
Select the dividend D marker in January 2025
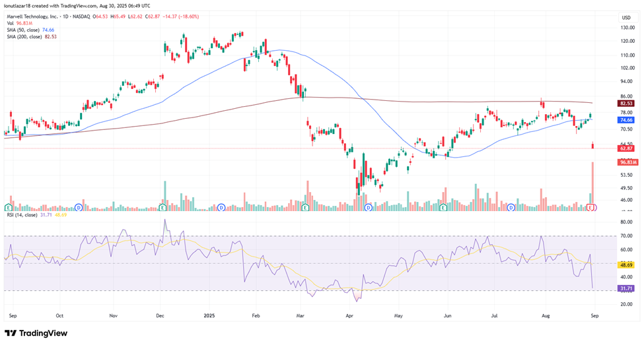[x=221, y=207]
